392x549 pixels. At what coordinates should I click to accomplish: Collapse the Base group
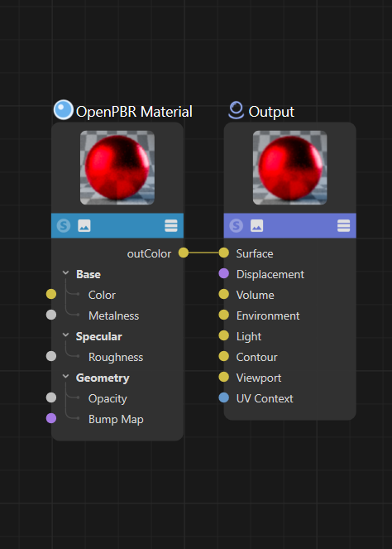[x=65, y=272]
